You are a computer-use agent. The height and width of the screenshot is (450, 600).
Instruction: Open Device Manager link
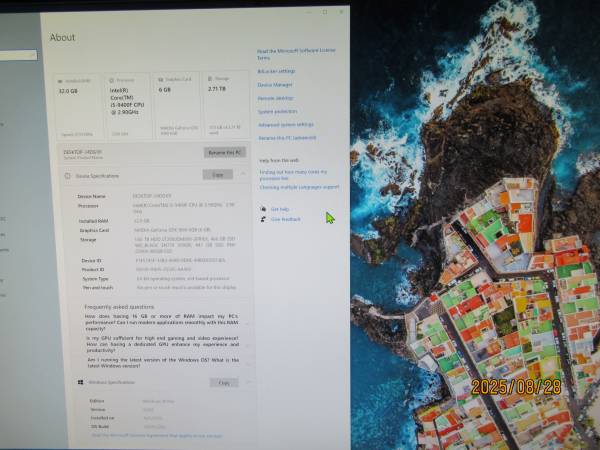tap(275, 85)
